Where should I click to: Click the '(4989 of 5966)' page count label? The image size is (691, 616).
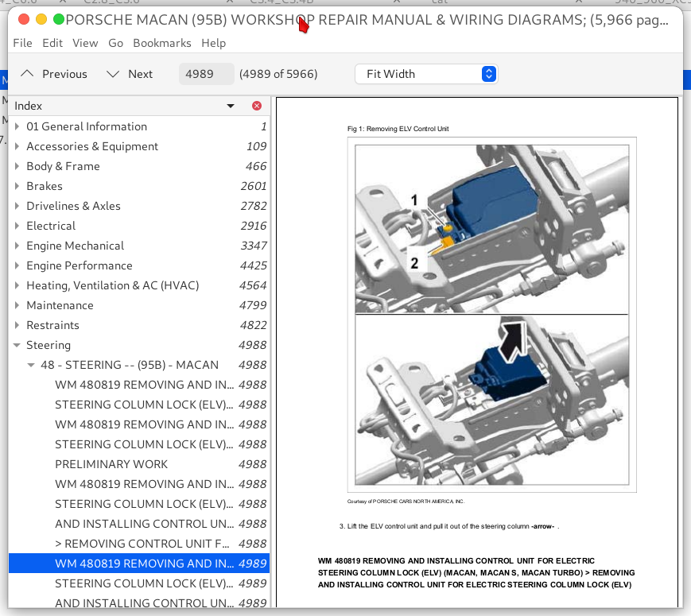click(278, 74)
